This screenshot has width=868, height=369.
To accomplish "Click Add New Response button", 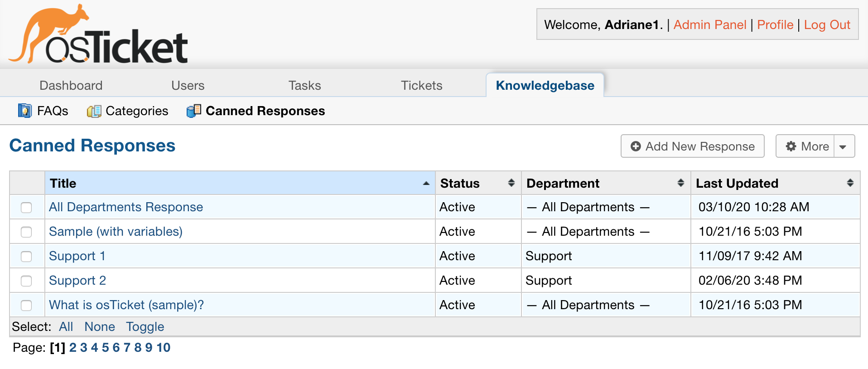I will point(692,146).
